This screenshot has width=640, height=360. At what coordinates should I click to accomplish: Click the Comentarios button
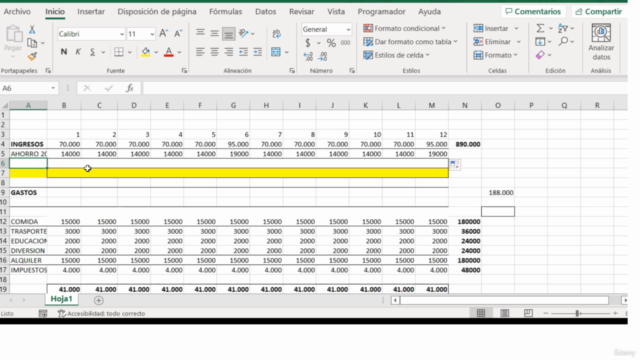tap(533, 11)
